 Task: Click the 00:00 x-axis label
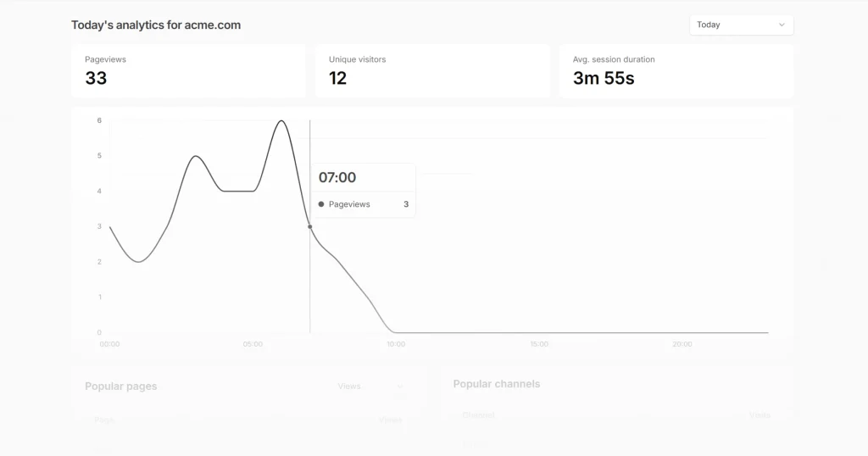click(x=109, y=344)
